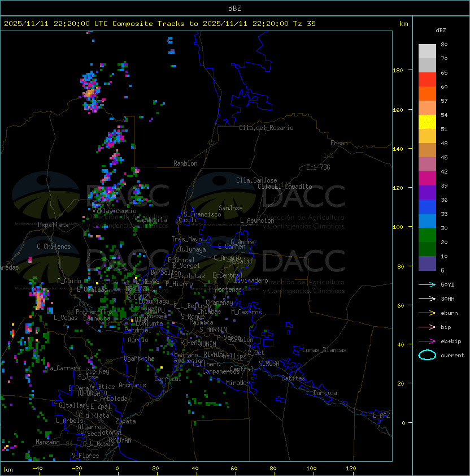This screenshot has height=476, width=470.
Task: Click the '180' tick on the right km axis
Action: [398, 71]
